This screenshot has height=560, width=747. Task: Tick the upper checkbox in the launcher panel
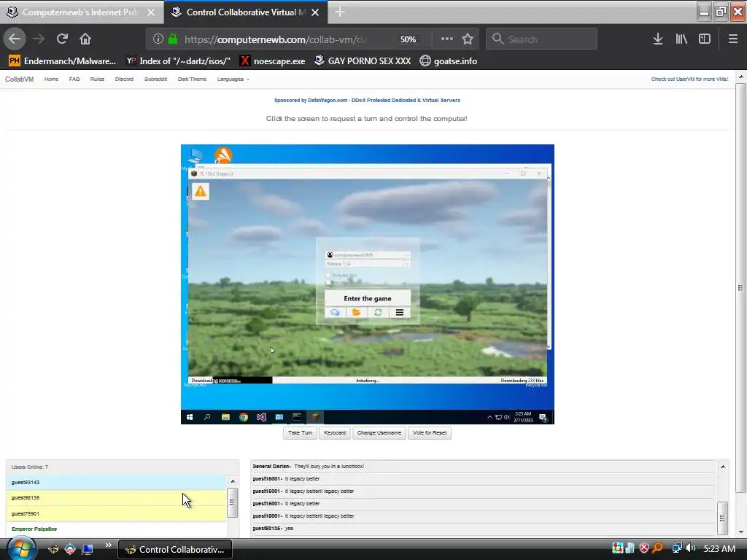pos(328,275)
